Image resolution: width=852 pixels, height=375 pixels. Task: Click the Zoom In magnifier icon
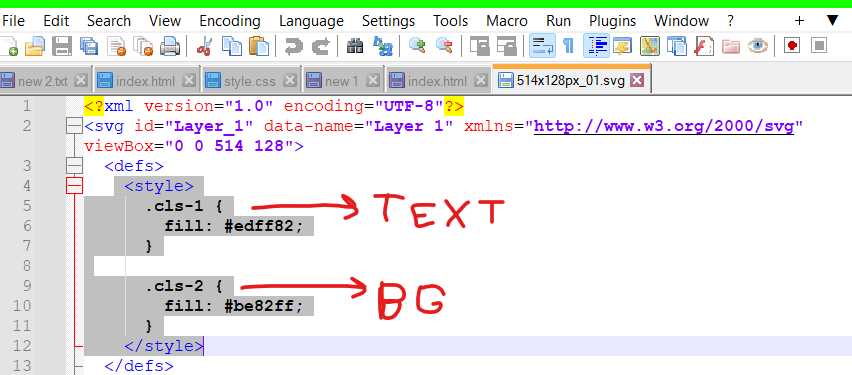417,46
